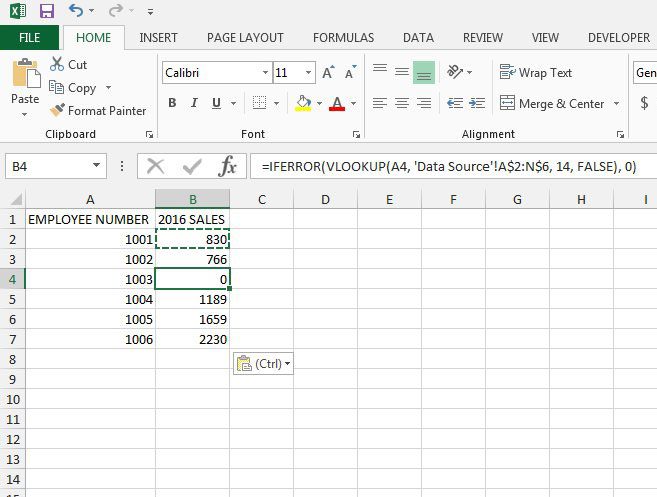657x497 pixels.
Task: Click the Save icon in quick access toolbar
Action: (x=46, y=11)
